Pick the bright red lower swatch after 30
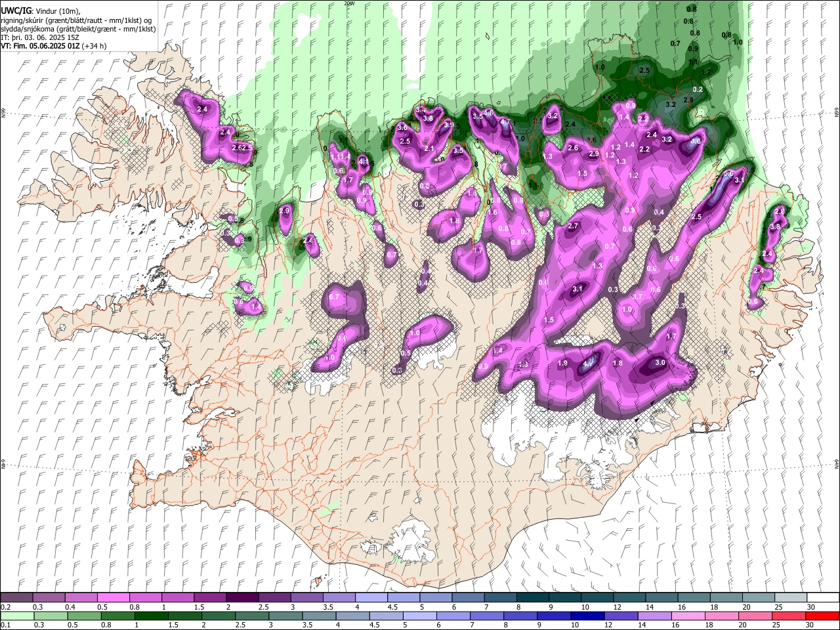Image resolution: width=840 pixels, height=630 pixels. point(822,616)
